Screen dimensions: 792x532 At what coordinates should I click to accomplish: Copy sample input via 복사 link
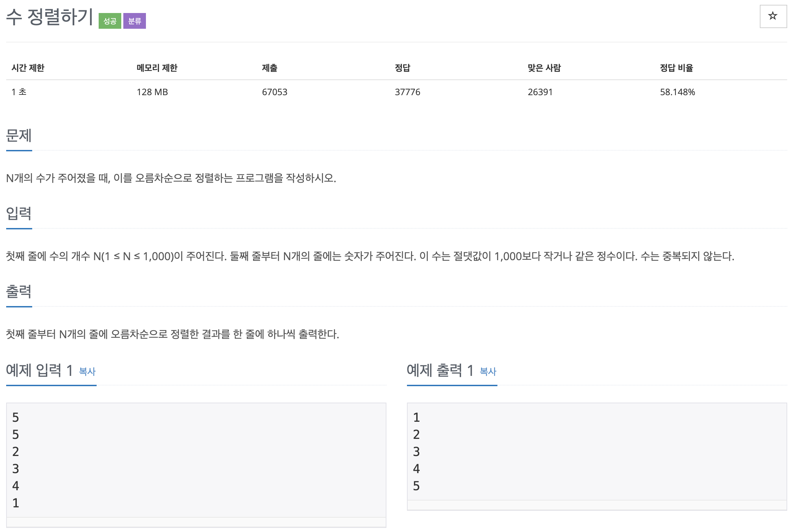click(87, 371)
